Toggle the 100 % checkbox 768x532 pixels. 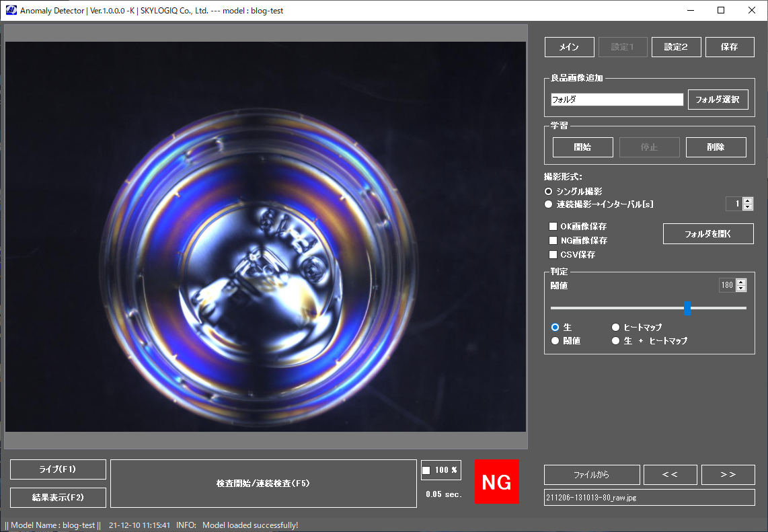tap(426, 470)
